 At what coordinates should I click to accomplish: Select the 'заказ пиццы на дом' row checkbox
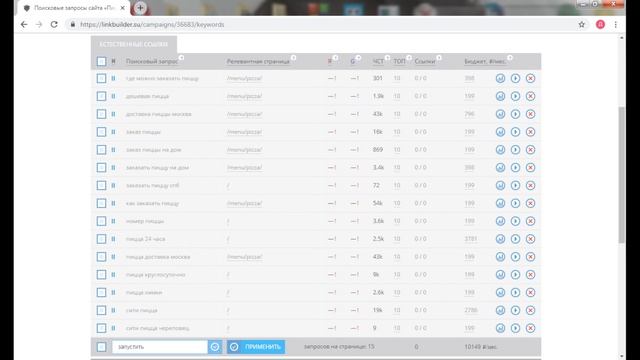point(101,150)
